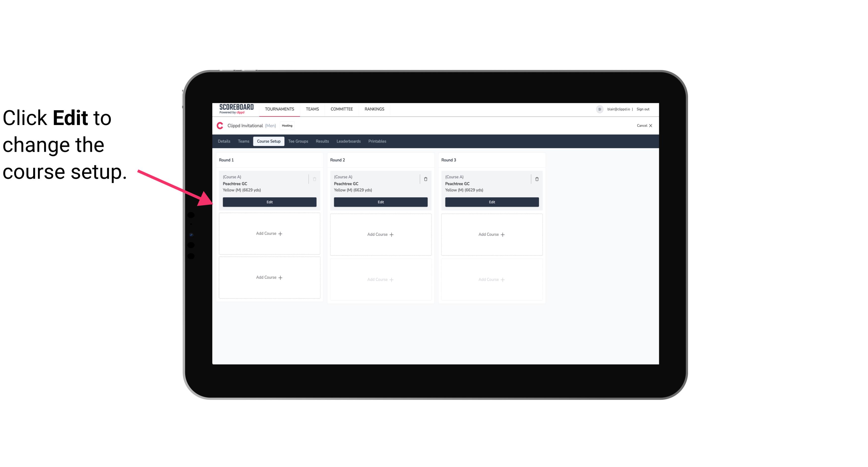
Task: Open the Tournaments menu item
Action: 280,109
